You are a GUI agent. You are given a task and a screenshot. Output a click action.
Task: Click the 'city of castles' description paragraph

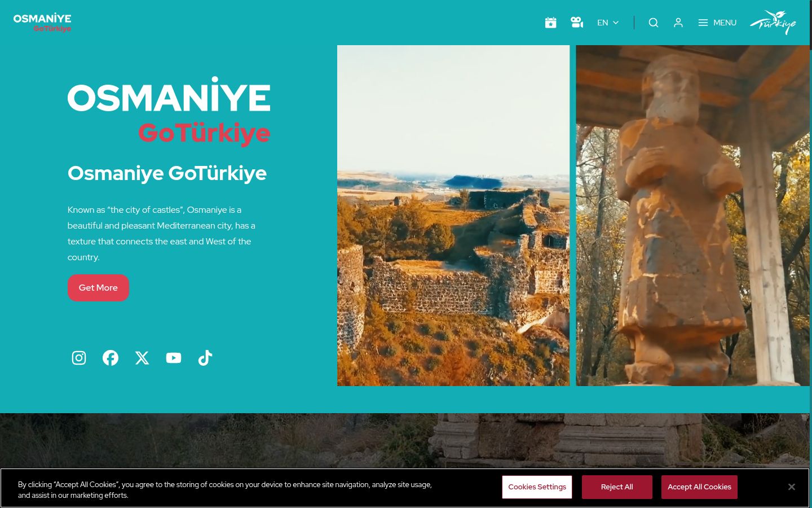161,233
